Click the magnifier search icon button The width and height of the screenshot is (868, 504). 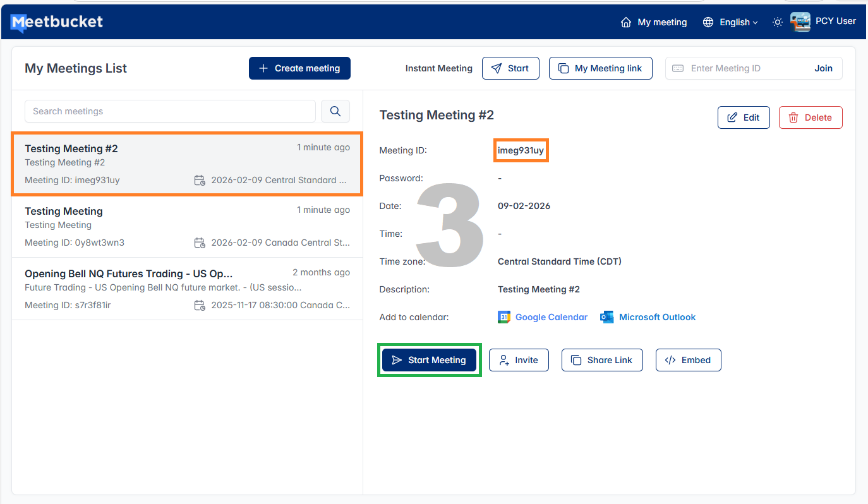pos(335,111)
